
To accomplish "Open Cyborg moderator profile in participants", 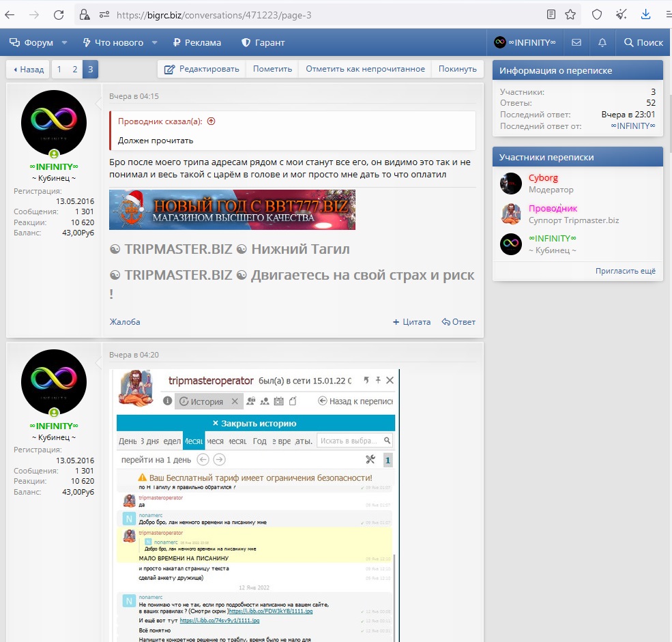I will [543, 178].
